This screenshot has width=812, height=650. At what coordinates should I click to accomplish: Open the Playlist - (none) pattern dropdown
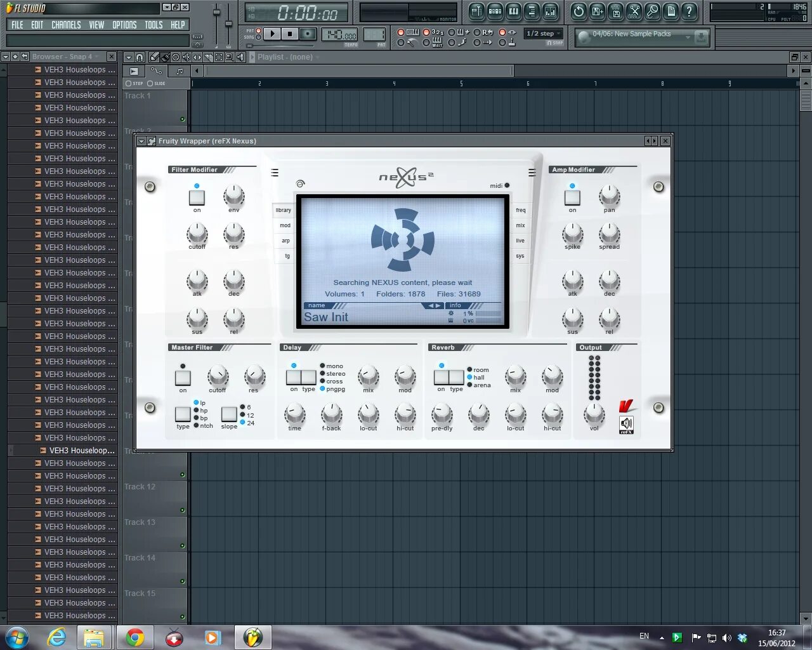(x=289, y=57)
